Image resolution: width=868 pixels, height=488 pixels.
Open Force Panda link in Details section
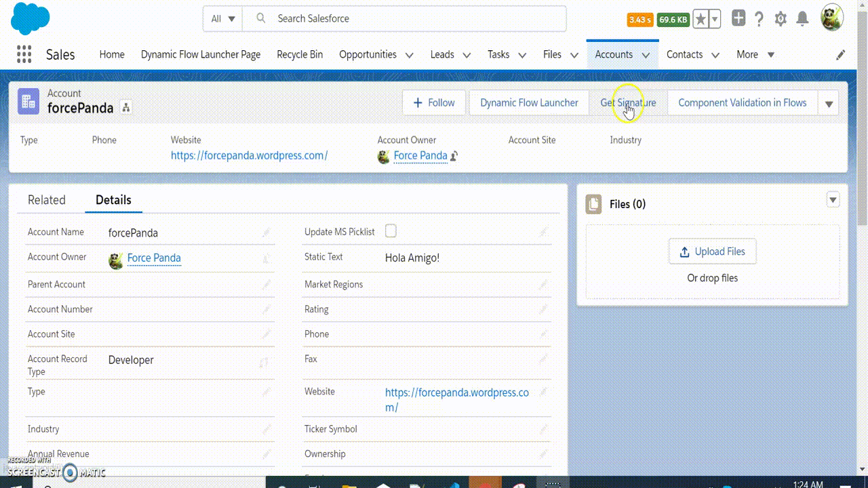(x=154, y=258)
